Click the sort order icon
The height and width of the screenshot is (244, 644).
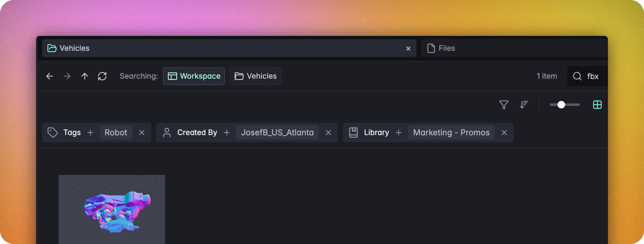click(x=524, y=105)
